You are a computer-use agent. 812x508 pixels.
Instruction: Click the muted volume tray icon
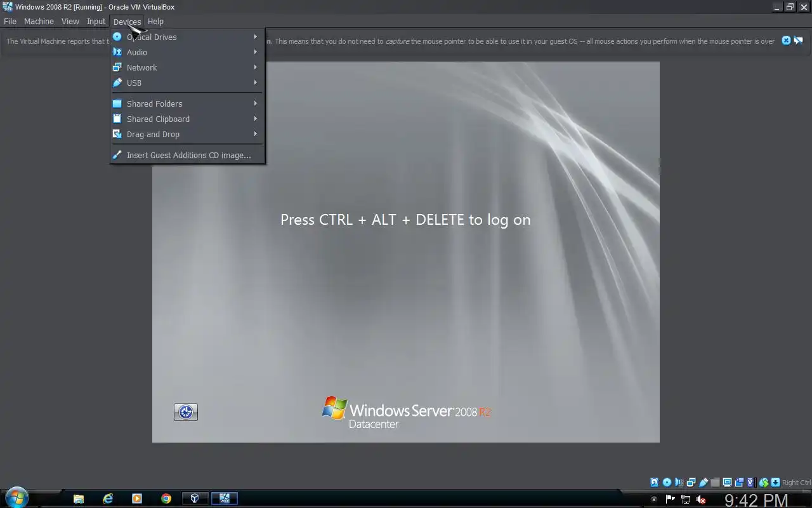(701, 500)
